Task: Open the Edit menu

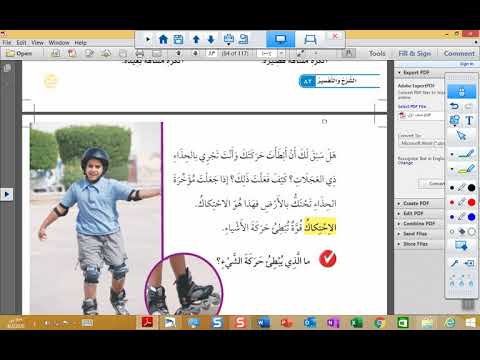Action: 21,43
